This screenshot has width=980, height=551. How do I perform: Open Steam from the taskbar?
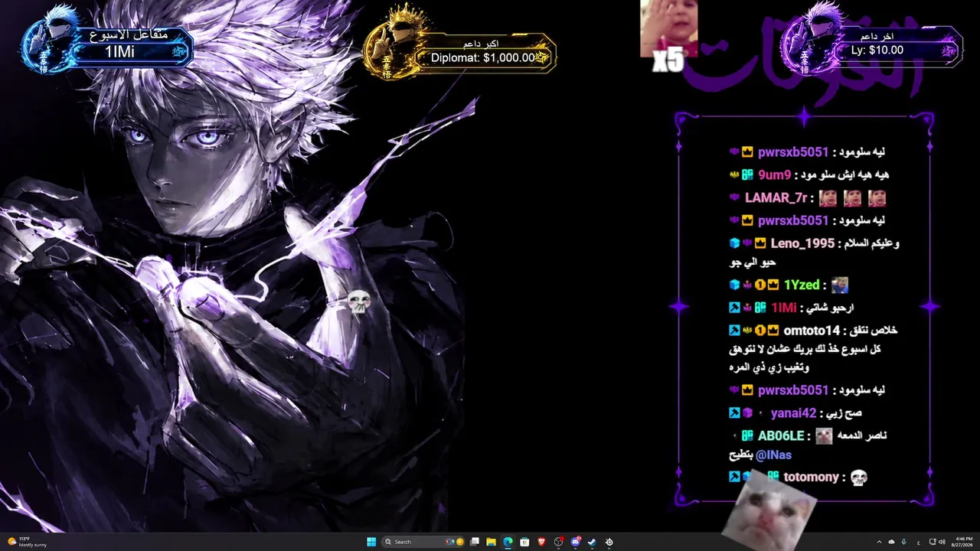(592, 542)
